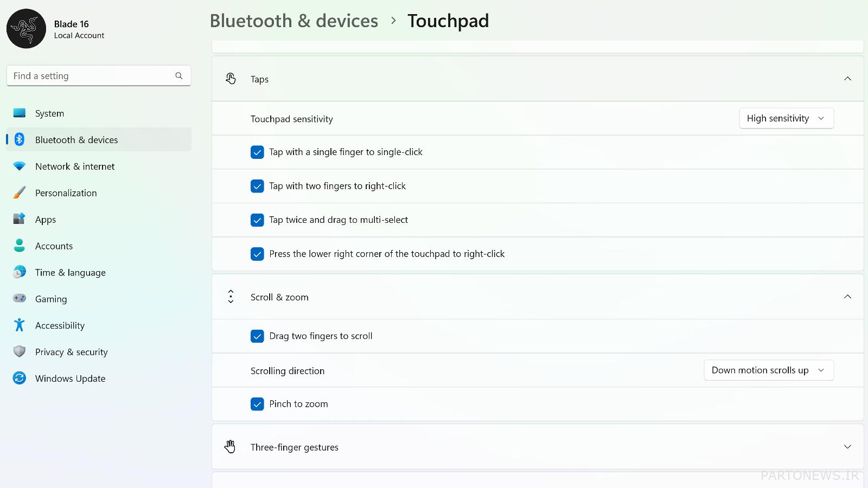
Task: Collapse the Taps section header
Action: coord(847,79)
